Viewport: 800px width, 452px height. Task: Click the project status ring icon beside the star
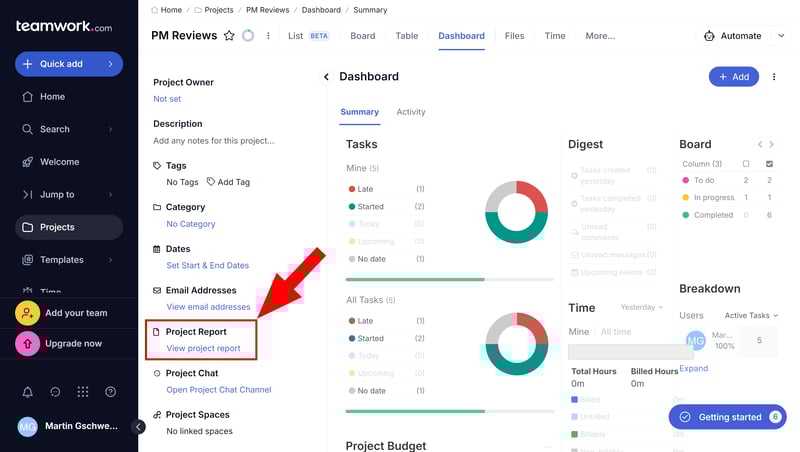[248, 36]
